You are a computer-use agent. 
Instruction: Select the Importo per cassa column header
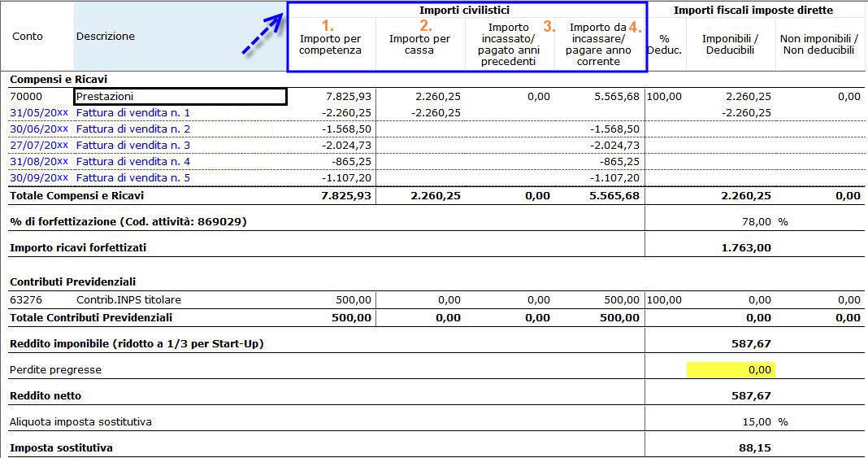click(x=419, y=45)
